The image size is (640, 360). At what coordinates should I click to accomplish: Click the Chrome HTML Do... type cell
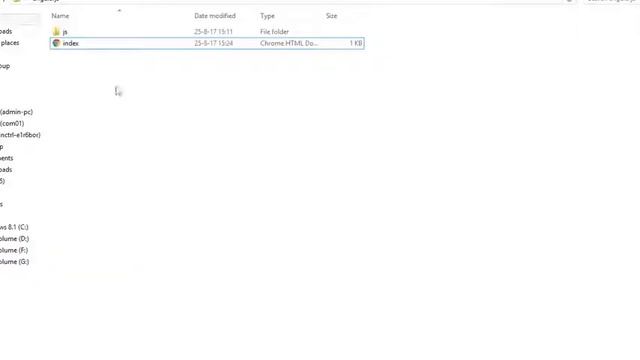pyautogui.click(x=289, y=43)
